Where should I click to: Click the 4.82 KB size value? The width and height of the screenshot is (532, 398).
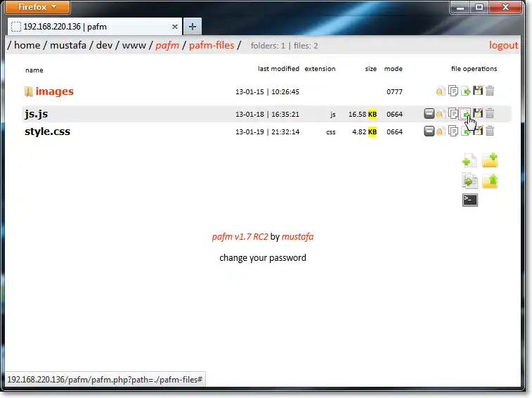[x=365, y=131]
